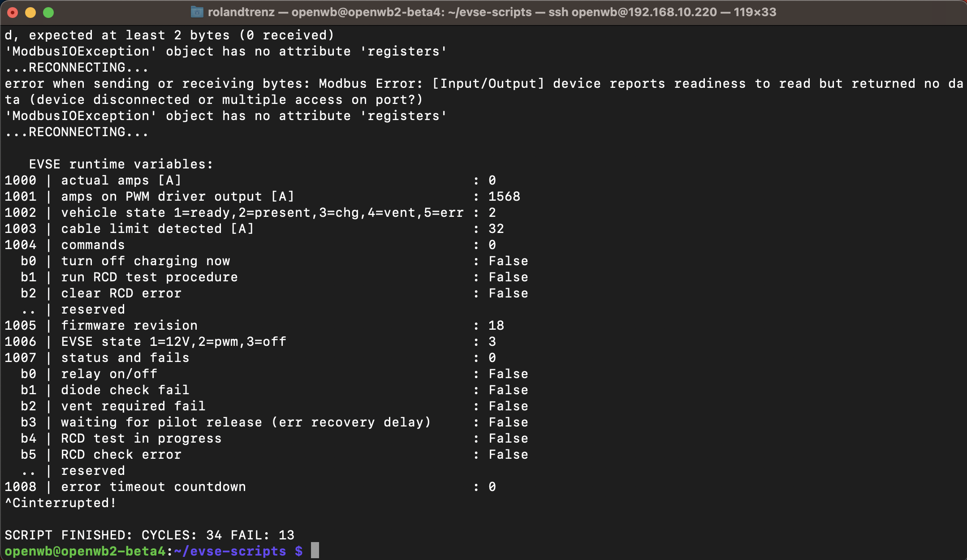Click the folder proxy icon in title bar
Viewport: 967px width, 560px height.
coord(197,12)
